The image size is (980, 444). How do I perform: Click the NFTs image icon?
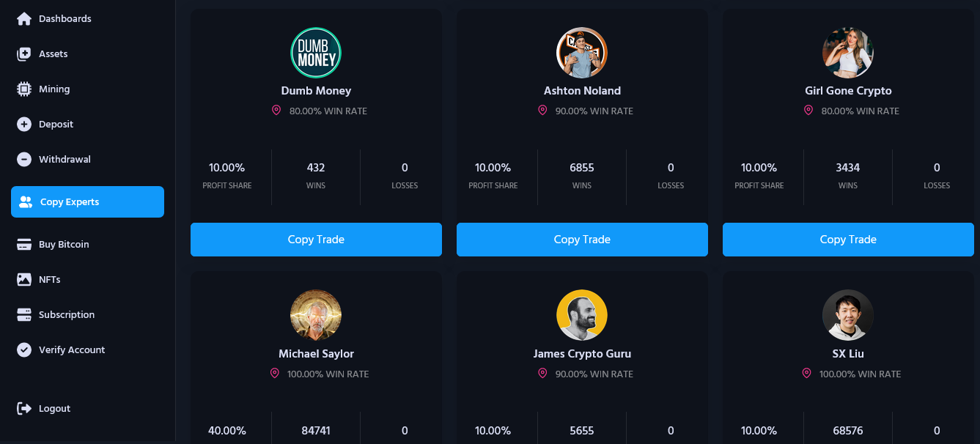[x=24, y=279]
